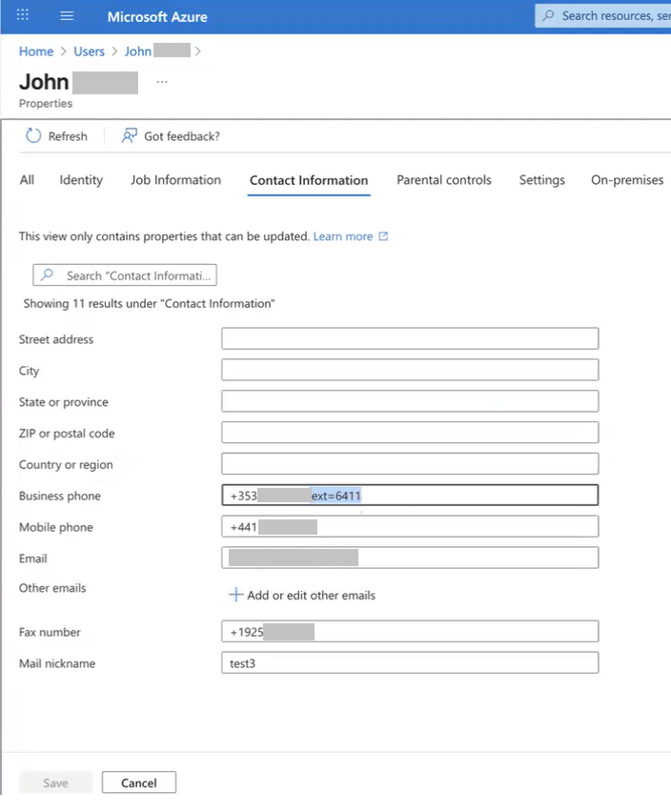Click the Mobile phone label
The width and height of the screenshot is (671, 812).
coord(56,527)
